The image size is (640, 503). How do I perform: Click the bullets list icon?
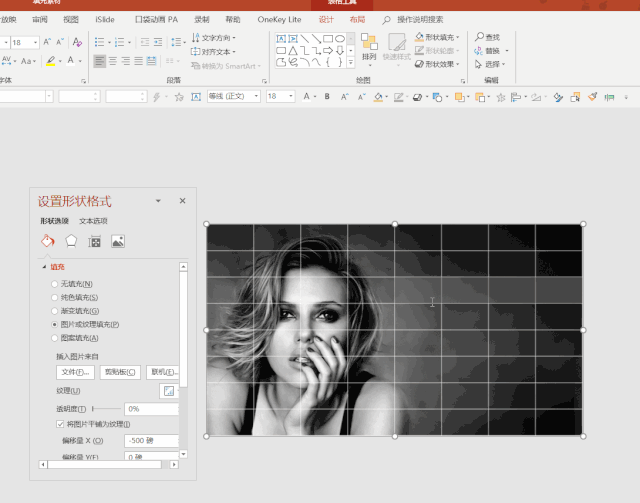tap(99, 42)
